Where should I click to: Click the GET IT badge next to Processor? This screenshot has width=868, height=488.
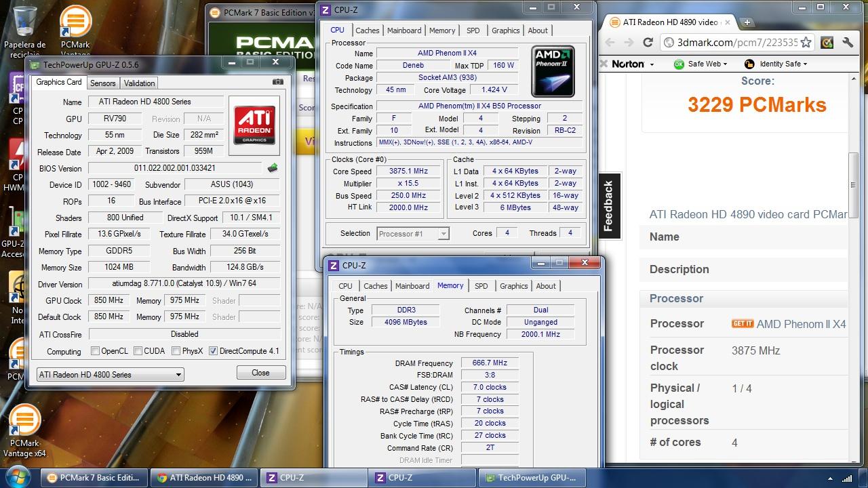point(743,324)
